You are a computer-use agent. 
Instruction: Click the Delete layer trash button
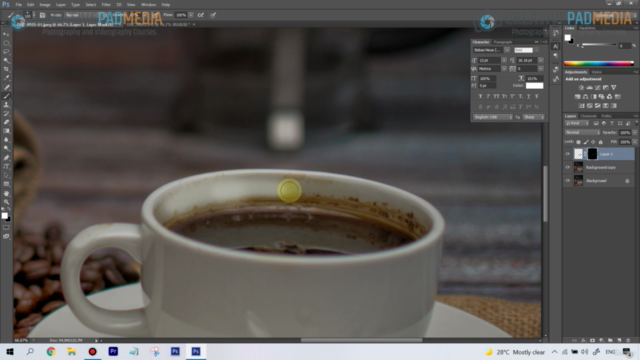pyautogui.click(x=628, y=340)
